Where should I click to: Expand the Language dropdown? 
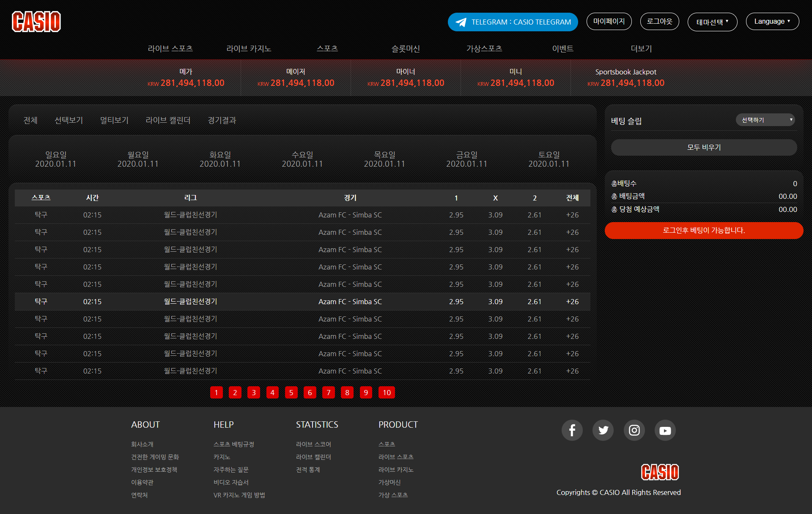pos(772,22)
